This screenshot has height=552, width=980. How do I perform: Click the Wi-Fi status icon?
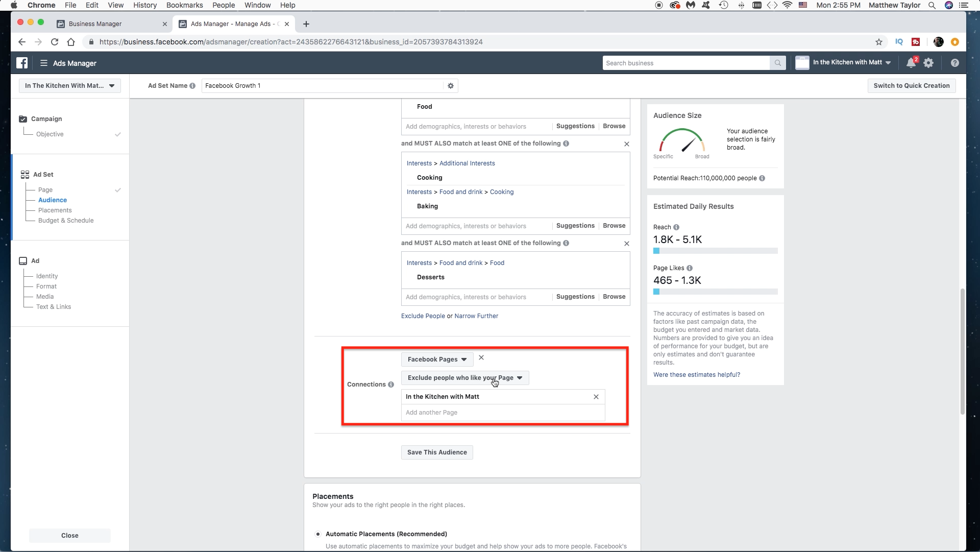coord(788,5)
